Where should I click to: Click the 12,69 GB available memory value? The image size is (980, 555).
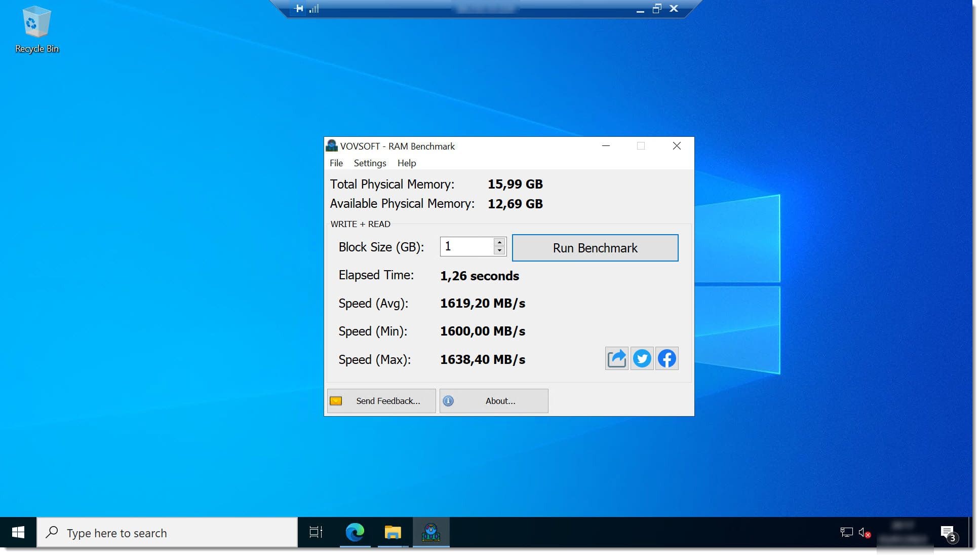515,204
